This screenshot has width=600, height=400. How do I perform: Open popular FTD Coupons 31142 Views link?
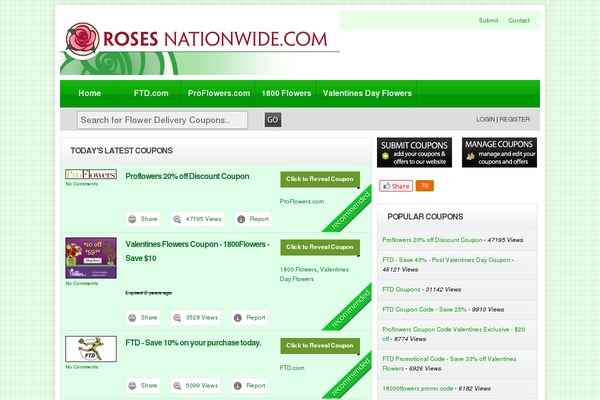click(x=401, y=289)
